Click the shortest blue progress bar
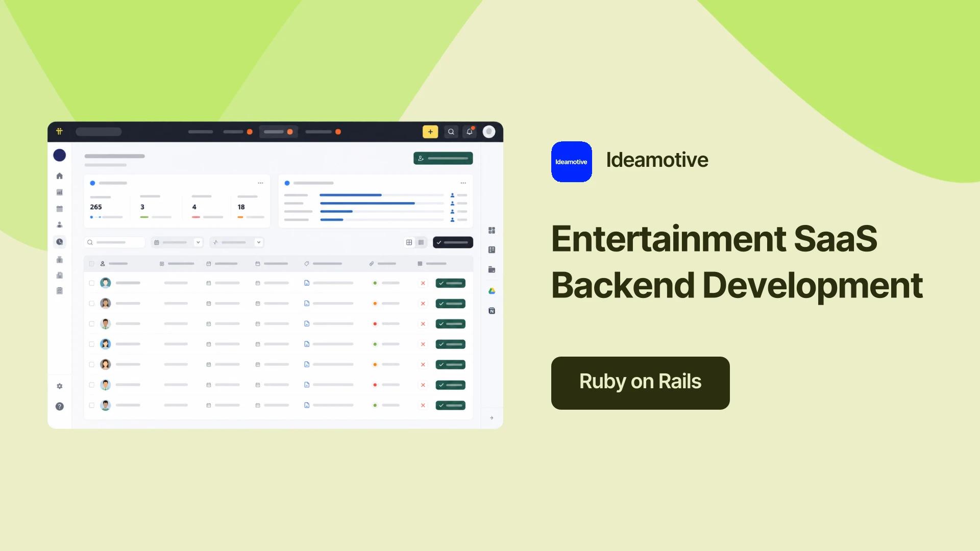 [x=331, y=219]
